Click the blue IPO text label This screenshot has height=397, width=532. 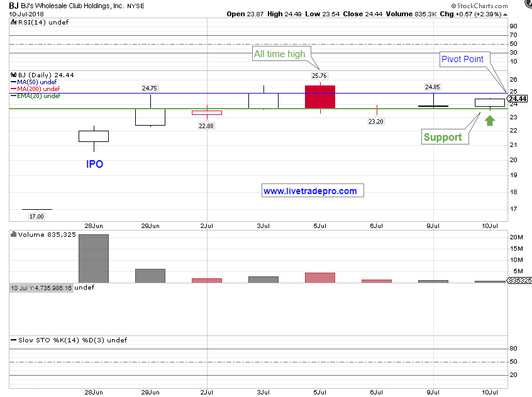pyautogui.click(x=94, y=165)
